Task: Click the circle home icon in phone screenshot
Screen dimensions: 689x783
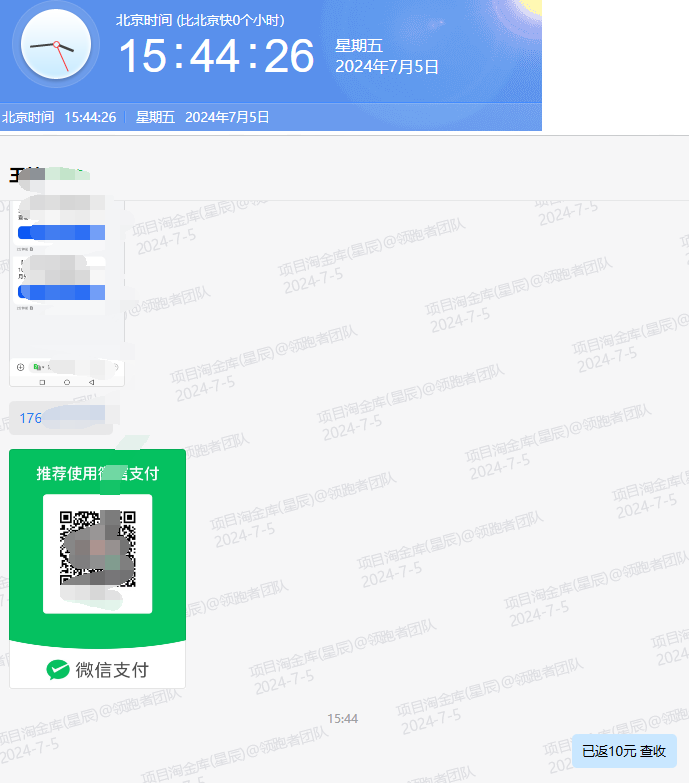Action: click(x=67, y=382)
